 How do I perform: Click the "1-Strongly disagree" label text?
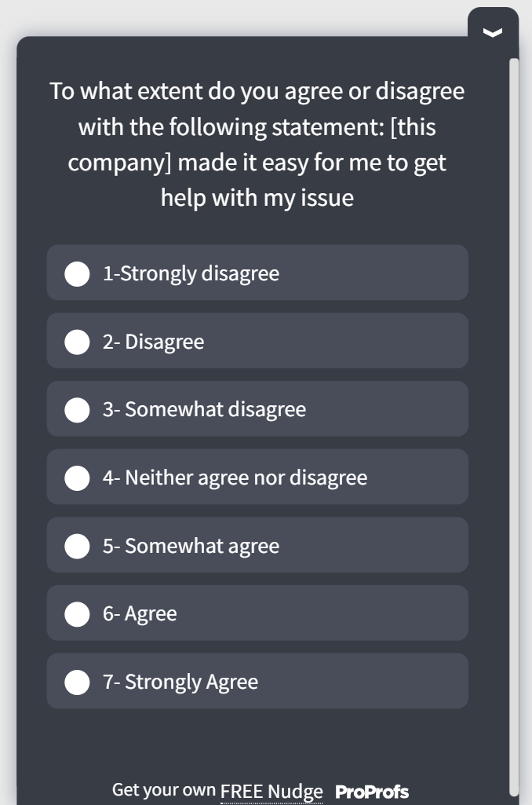(191, 274)
